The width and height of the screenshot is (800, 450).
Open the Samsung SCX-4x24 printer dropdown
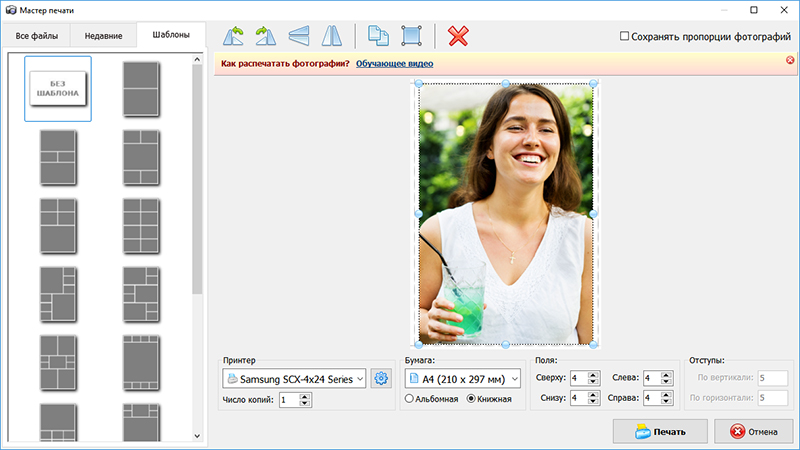pyautogui.click(x=295, y=379)
